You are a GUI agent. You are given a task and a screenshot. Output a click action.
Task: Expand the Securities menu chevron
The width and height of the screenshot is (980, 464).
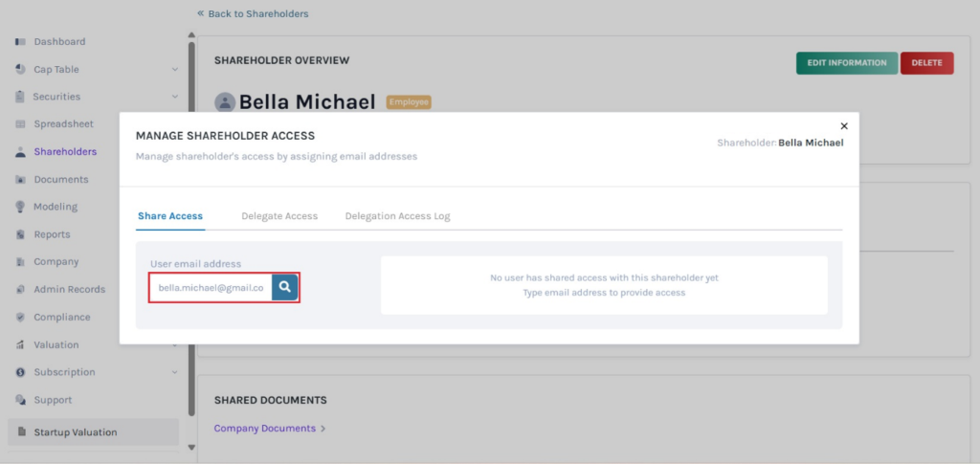click(x=175, y=97)
